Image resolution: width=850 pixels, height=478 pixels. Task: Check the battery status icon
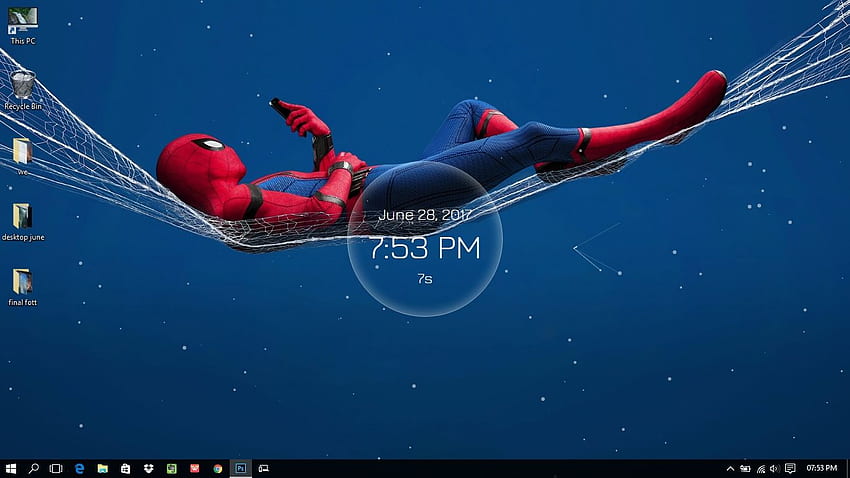pyautogui.click(x=745, y=469)
